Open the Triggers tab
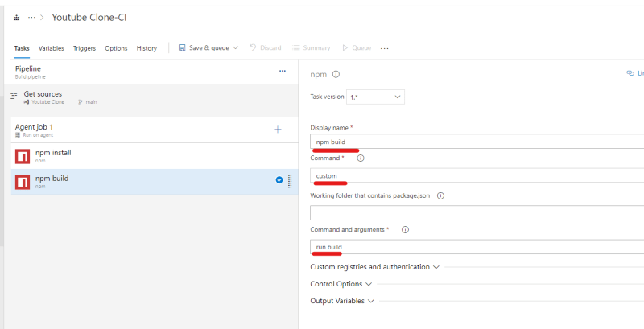The image size is (644, 329). (x=85, y=48)
